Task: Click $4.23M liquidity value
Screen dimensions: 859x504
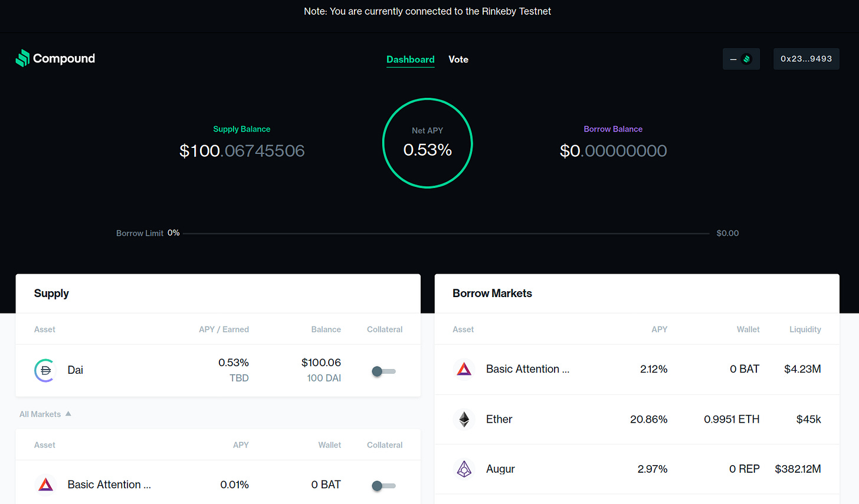Action: click(802, 369)
